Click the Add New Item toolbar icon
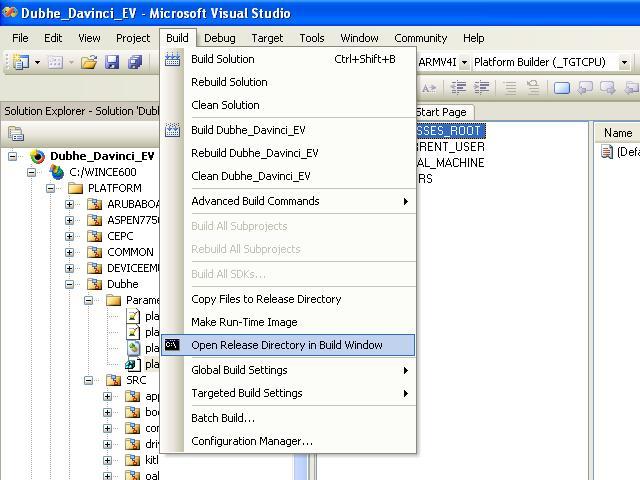The height and width of the screenshot is (480, 640). tap(56, 62)
